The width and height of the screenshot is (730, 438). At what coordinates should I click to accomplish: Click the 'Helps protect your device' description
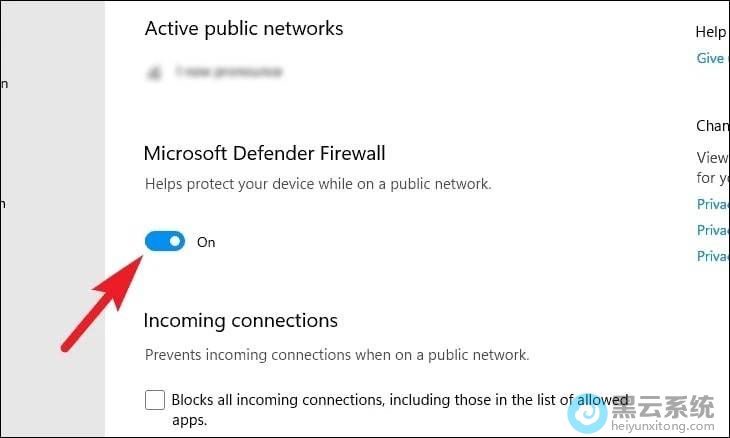[318, 184]
